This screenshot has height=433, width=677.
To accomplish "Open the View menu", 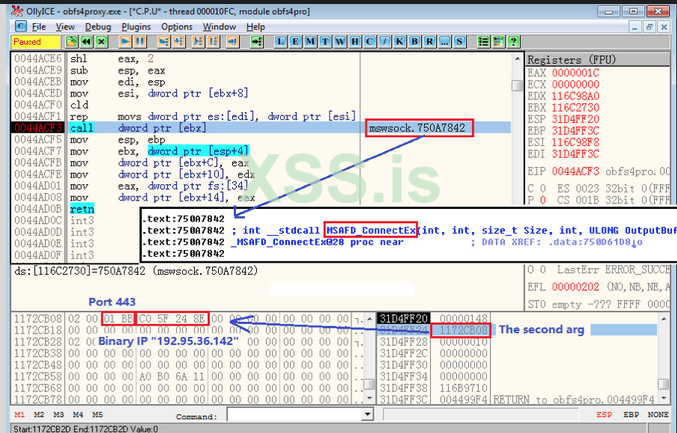I will (x=65, y=27).
